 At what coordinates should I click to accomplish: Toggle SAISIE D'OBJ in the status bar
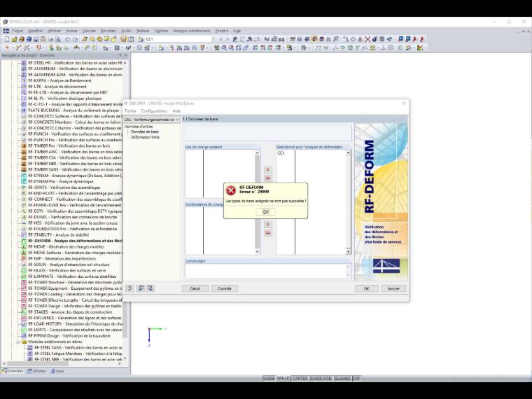[x=321, y=378]
